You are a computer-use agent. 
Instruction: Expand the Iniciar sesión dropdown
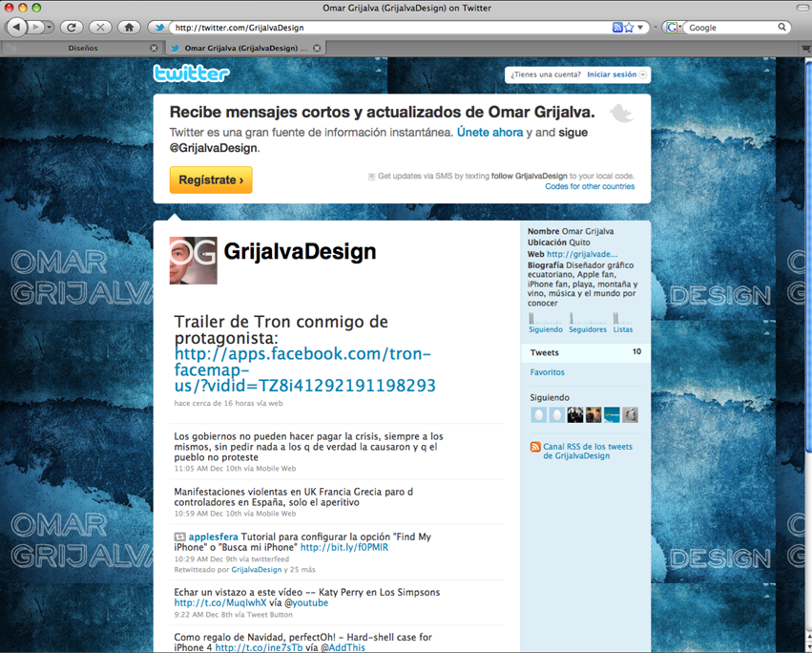(644, 74)
